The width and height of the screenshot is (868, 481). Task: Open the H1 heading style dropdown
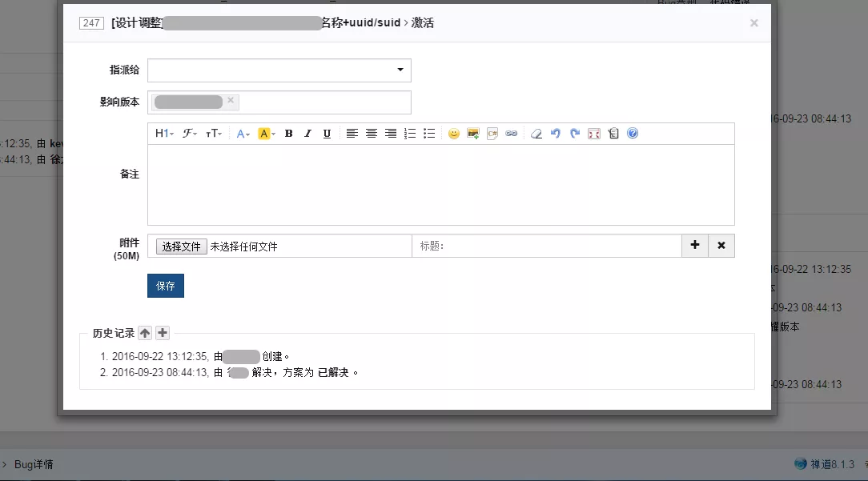click(164, 134)
